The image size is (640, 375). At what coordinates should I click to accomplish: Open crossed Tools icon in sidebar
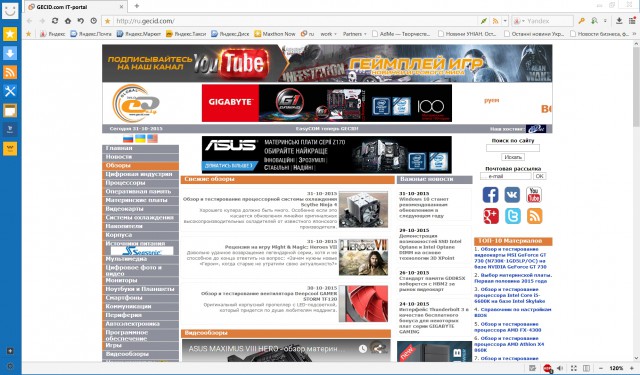click(10, 91)
